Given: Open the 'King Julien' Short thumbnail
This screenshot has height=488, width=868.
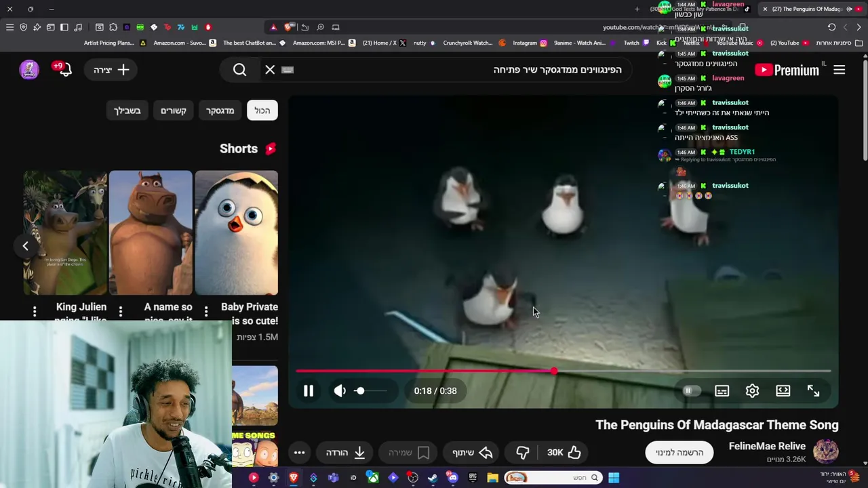Looking at the screenshot, I should click(x=65, y=232).
